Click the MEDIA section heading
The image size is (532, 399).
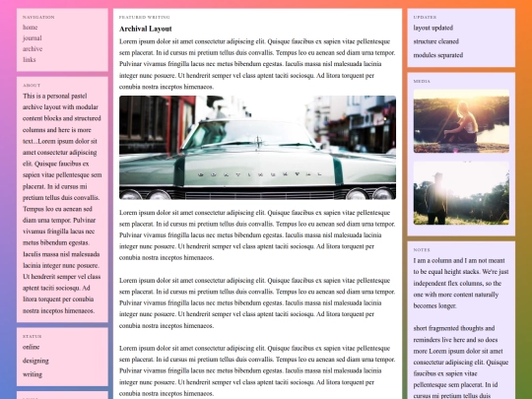(x=422, y=81)
